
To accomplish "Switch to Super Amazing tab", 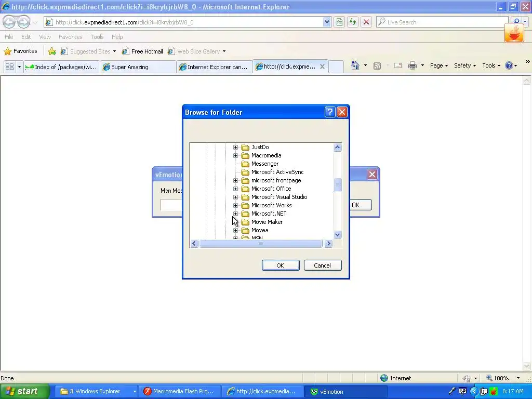I will click(x=138, y=67).
